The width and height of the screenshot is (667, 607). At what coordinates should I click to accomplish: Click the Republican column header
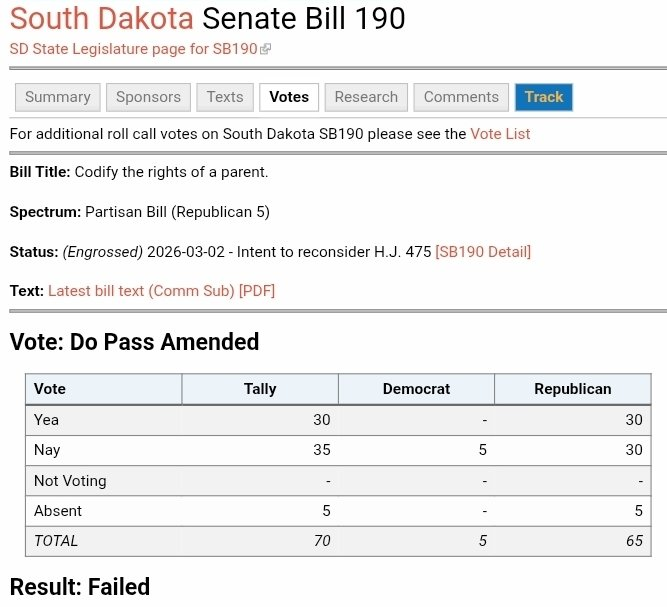point(572,389)
